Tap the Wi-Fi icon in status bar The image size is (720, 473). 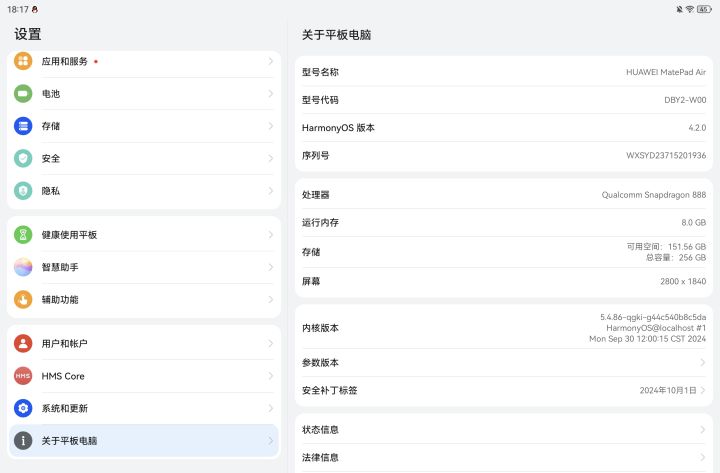point(690,9)
